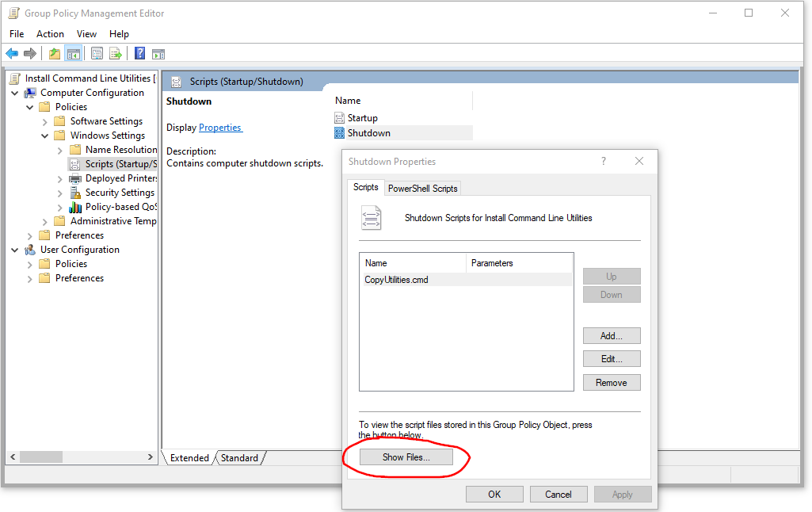Click the tree scrollbar right arrow
The image size is (812, 512).
pyautogui.click(x=151, y=457)
